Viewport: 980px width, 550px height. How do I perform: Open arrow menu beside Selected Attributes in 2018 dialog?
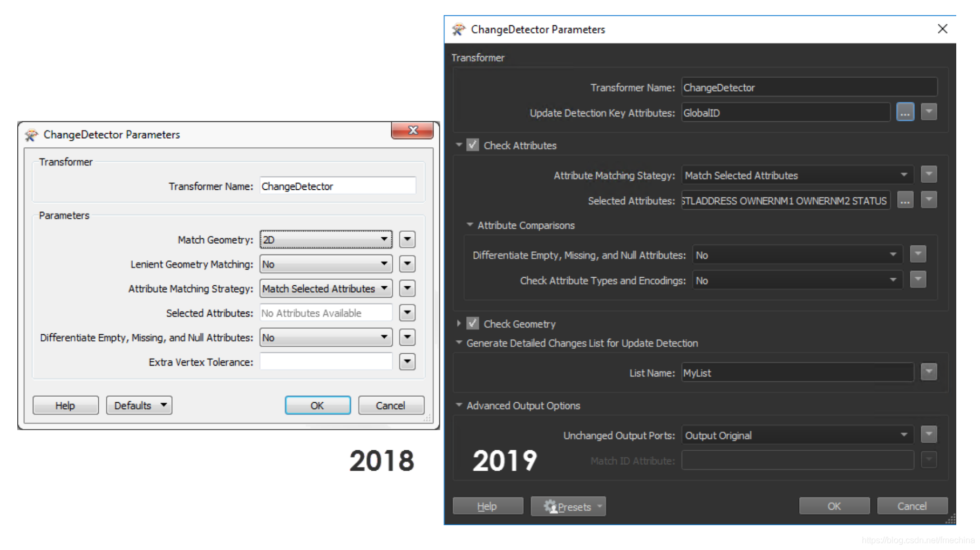pyautogui.click(x=407, y=313)
